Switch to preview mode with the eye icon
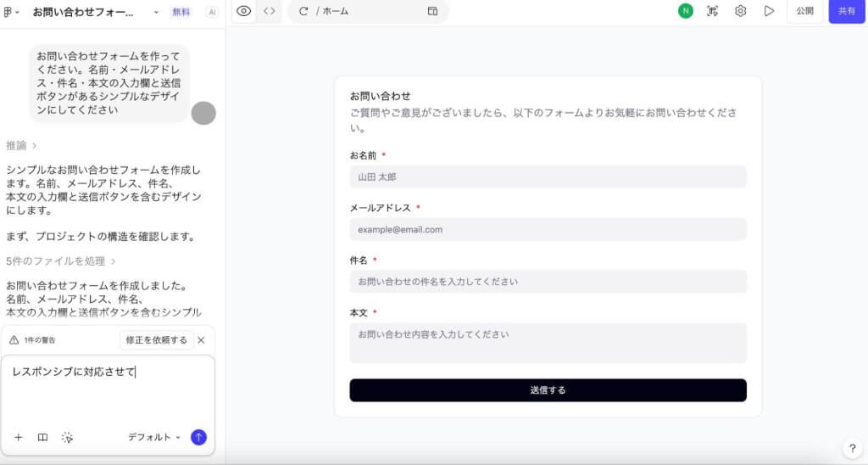Screen dimensions: 868x465 [243, 11]
